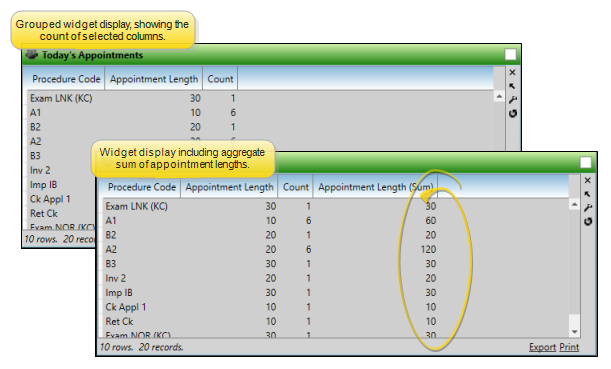Click the Export link

[x=542, y=347]
